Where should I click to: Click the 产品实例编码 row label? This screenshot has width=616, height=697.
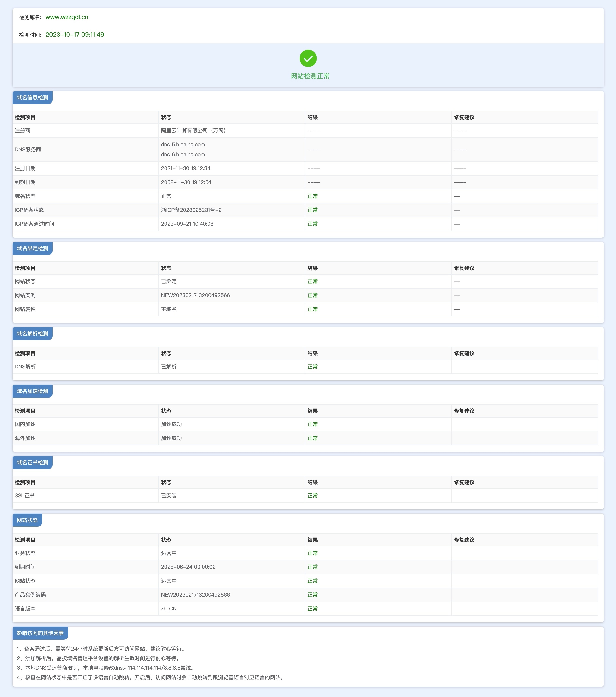pos(30,595)
